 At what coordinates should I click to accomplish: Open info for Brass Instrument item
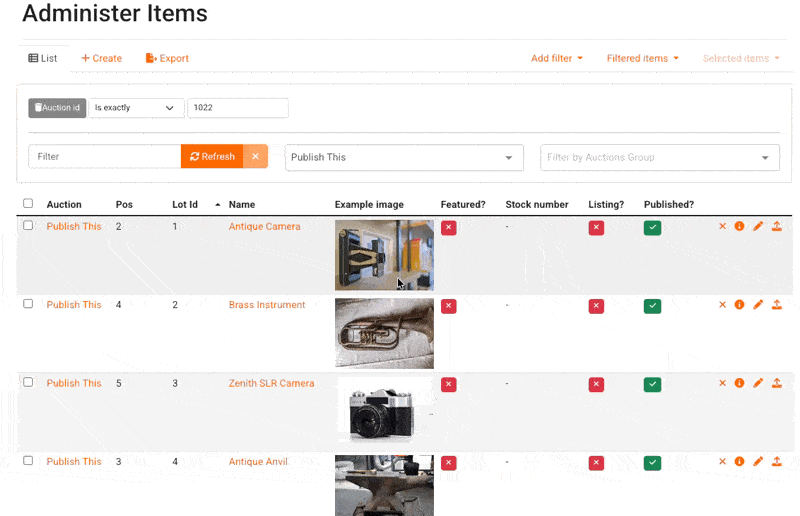click(740, 305)
